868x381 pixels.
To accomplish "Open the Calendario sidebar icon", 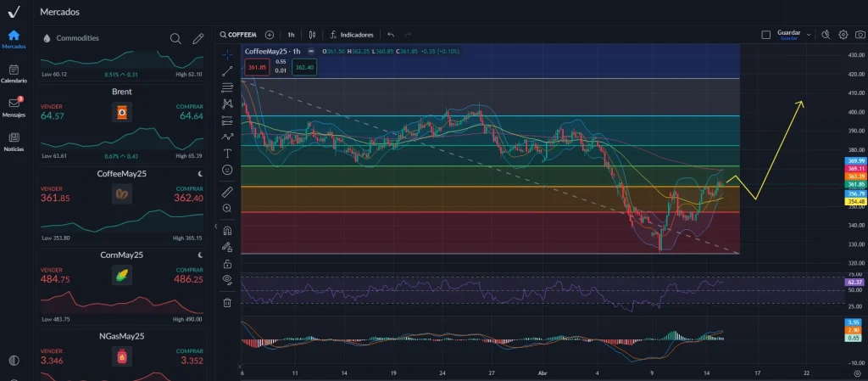I will [14, 70].
